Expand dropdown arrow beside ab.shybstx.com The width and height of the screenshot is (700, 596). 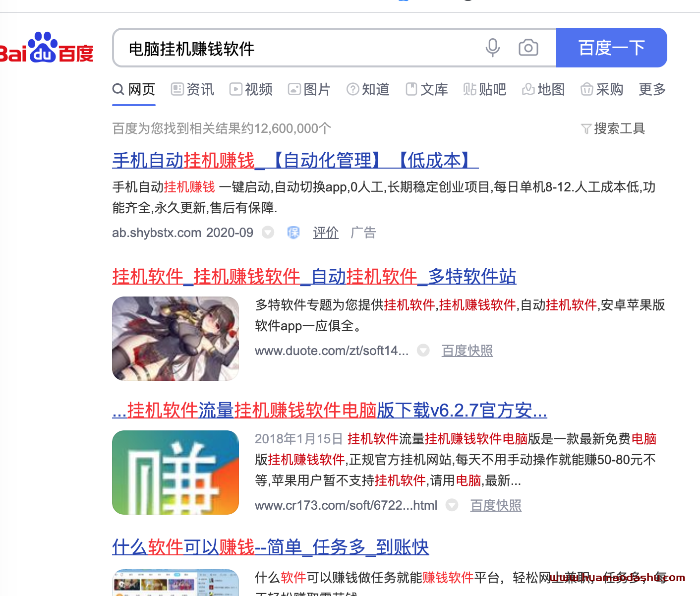click(x=268, y=233)
